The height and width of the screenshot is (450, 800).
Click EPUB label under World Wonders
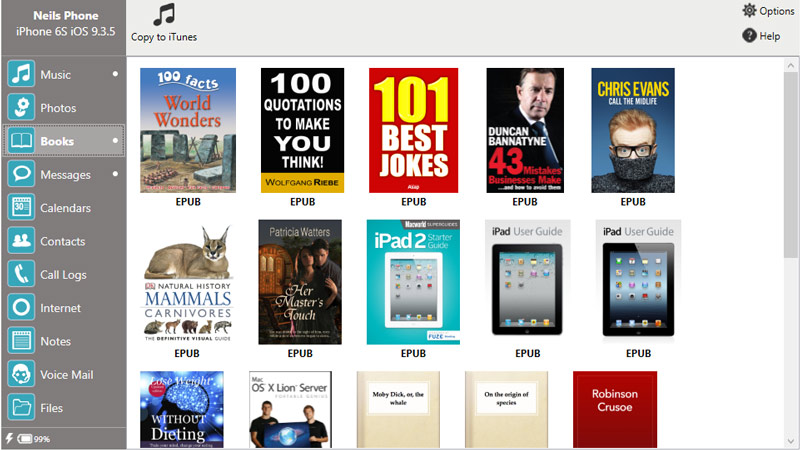coord(188,202)
